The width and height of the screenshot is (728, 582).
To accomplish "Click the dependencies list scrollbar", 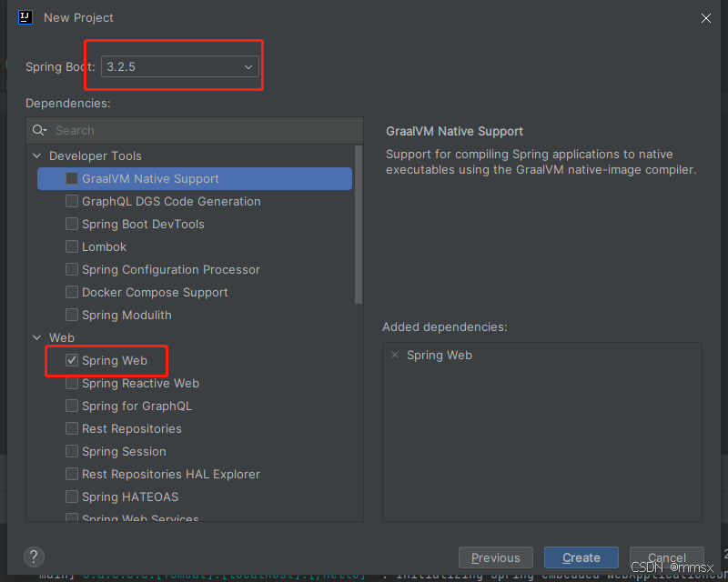I will (x=359, y=225).
